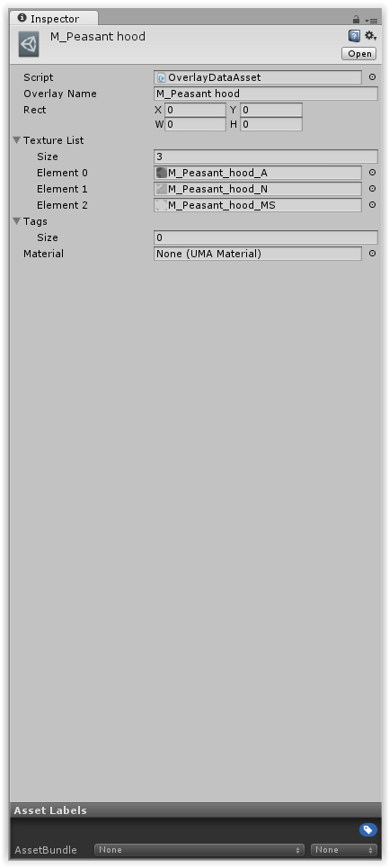This screenshot has height=868, width=389.
Task: Open object picker for Material field
Action: point(373,254)
